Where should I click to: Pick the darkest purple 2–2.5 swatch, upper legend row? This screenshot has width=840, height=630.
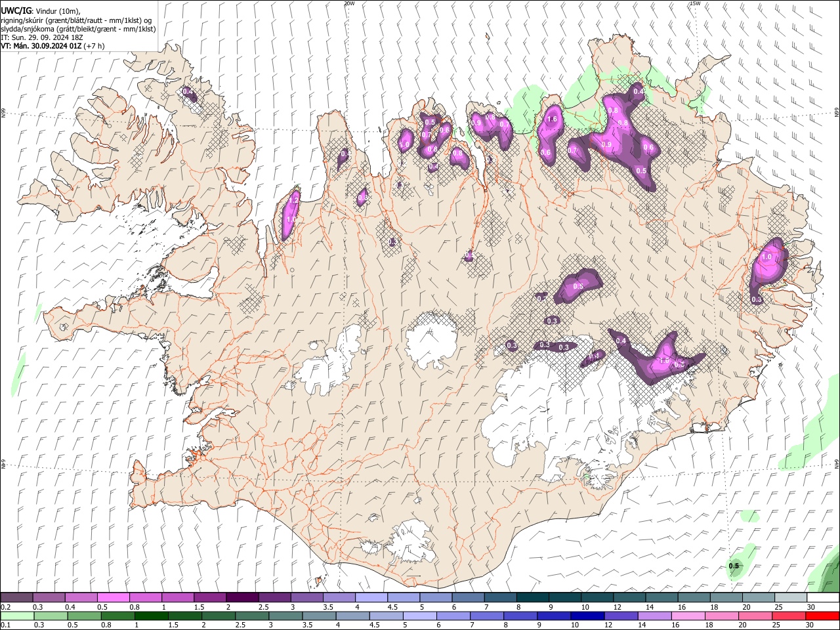point(241,597)
